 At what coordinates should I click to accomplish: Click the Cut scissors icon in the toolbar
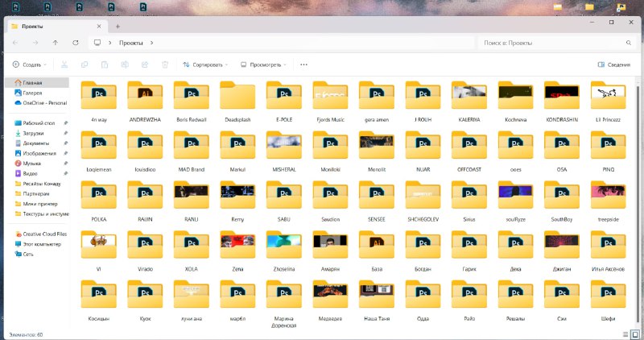(x=64, y=64)
